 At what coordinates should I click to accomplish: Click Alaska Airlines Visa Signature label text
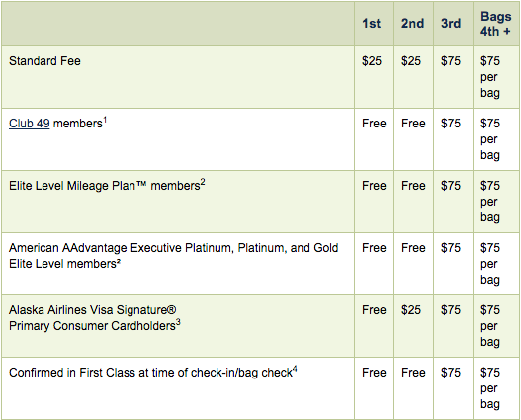[93, 310]
